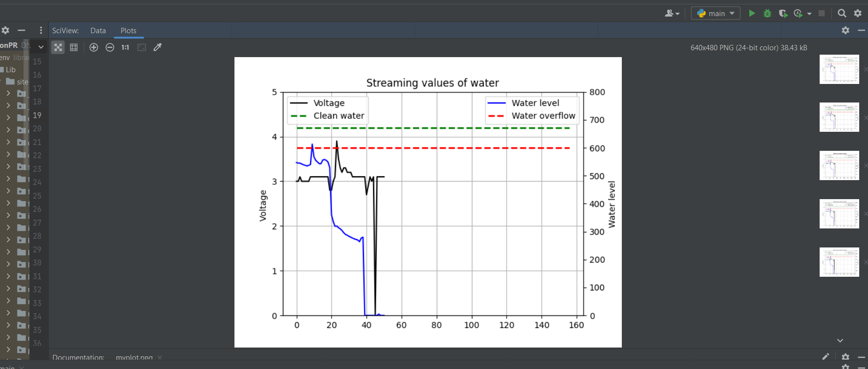Start debugging with the bug icon
868x369 pixels.
click(767, 13)
